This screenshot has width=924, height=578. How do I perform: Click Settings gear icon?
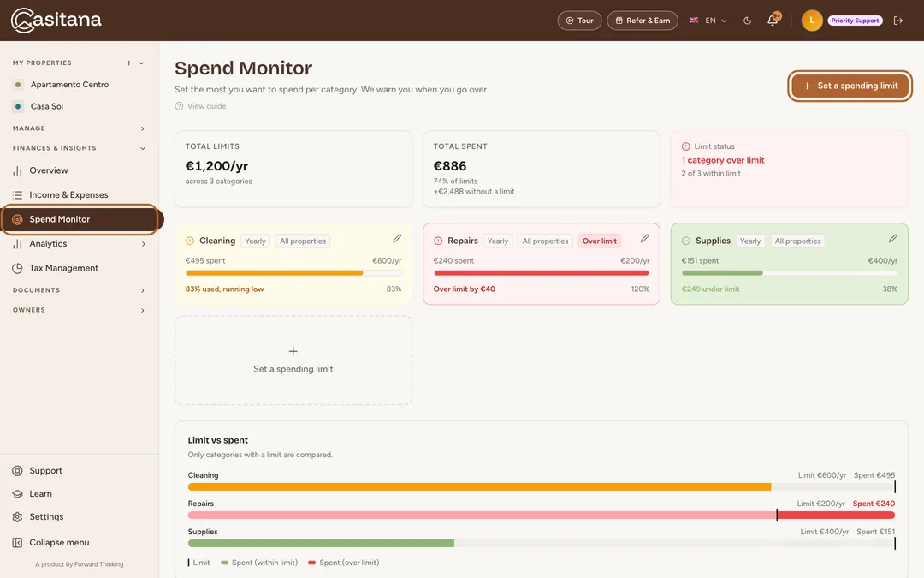[17, 517]
